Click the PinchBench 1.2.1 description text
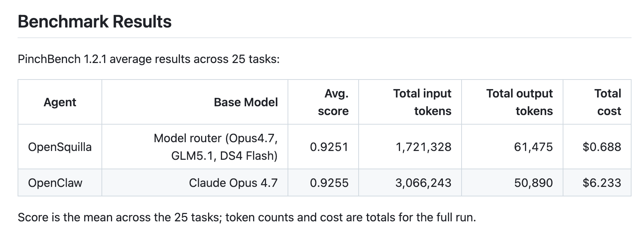 148,59
